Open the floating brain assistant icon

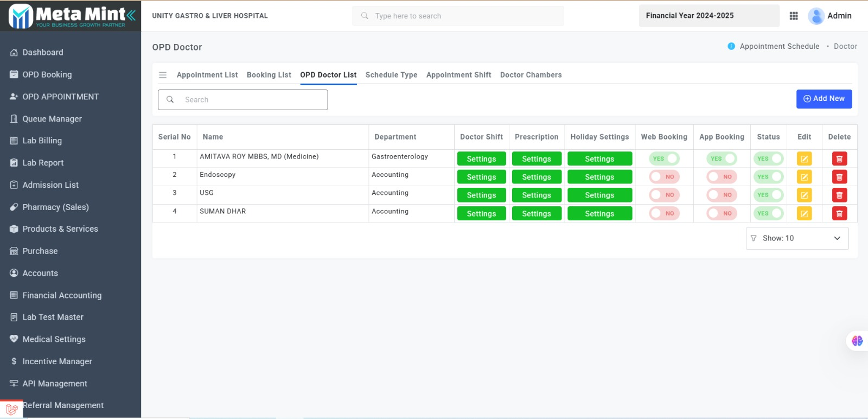tap(857, 341)
